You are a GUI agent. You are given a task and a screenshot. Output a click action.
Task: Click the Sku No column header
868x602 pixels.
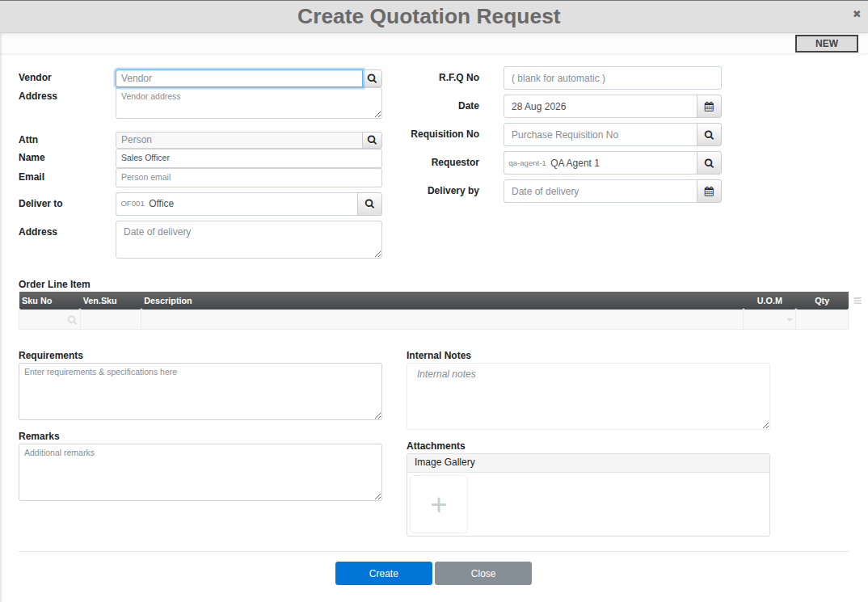(x=49, y=301)
